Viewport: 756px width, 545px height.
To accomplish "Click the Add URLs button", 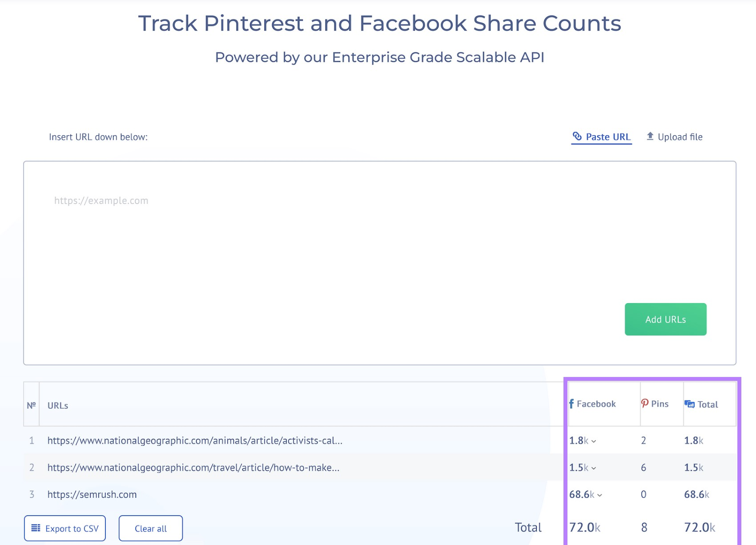I will click(x=665, y=319).
